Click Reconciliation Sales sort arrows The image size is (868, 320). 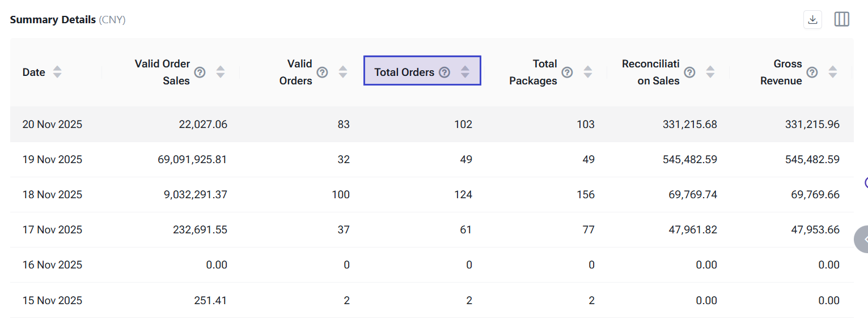710,72
